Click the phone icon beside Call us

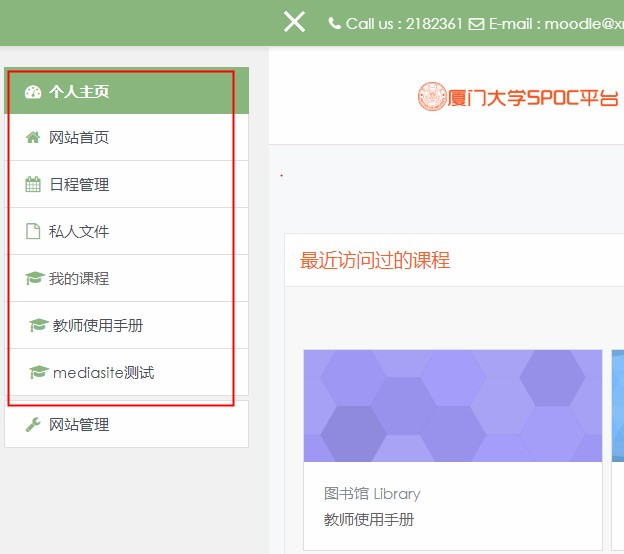[335, 24]
